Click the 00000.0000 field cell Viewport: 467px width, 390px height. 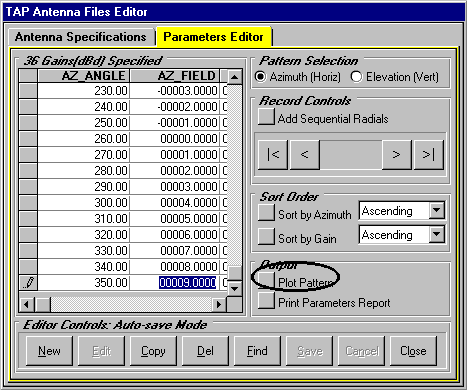(175, 139)
